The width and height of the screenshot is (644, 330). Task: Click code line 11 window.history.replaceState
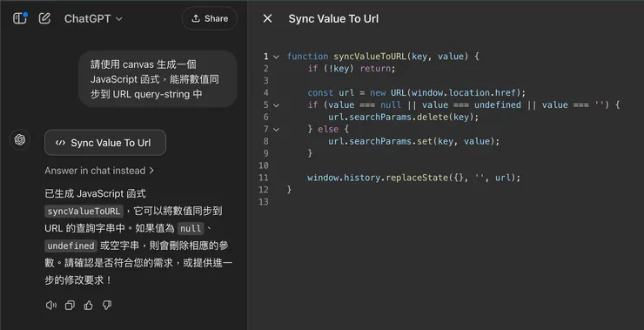click(x=413, y=178)
